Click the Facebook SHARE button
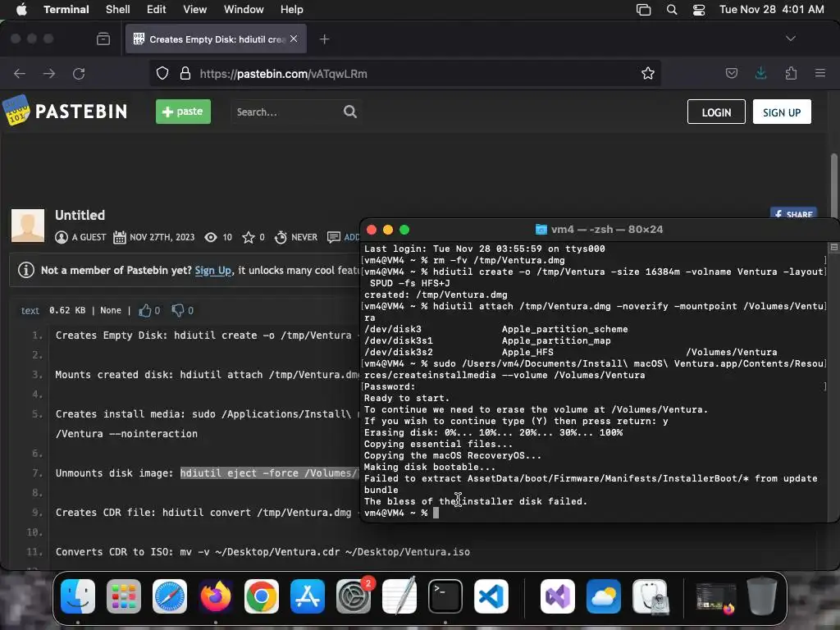Image resolution: width=840 pixels, height=630 pixels. [793, 213]
